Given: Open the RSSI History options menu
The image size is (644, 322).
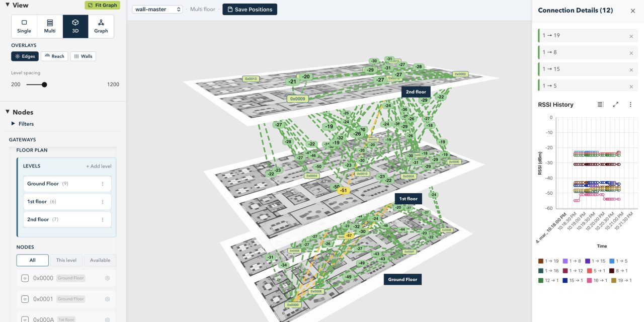Looking at the screenshot, I should click(x=630, y=104).
